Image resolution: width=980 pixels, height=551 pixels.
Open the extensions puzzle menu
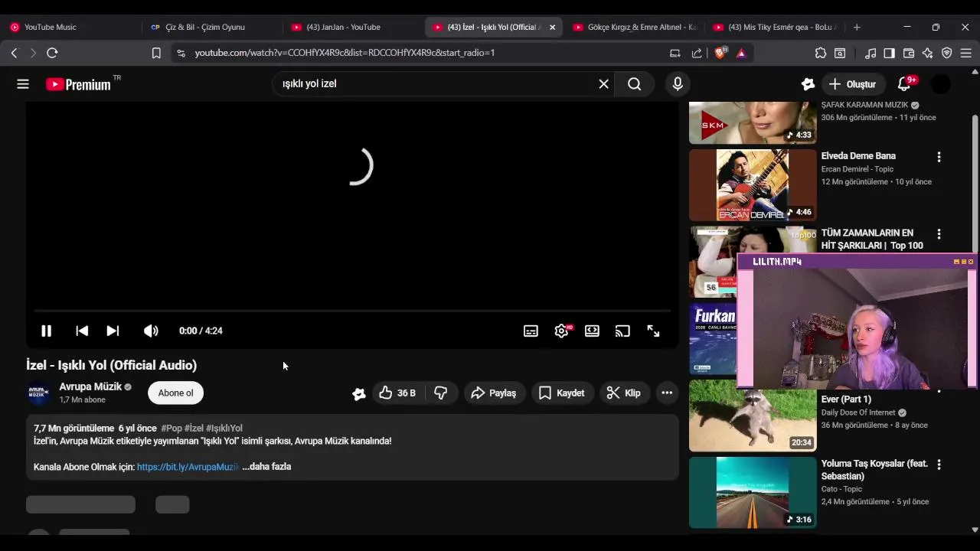(821, 53)
